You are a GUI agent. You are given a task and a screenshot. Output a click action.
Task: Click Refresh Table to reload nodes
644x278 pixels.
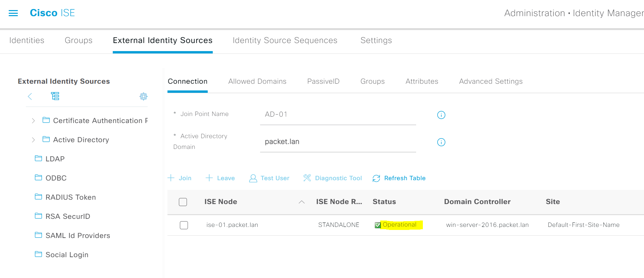[399, 178]
